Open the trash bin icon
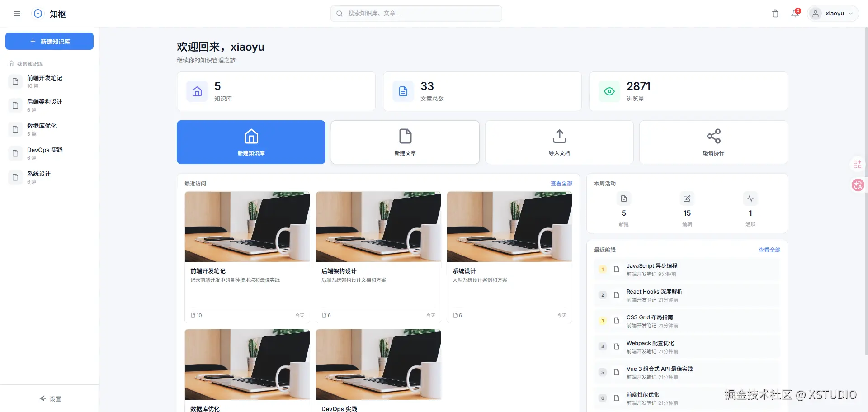Screen dimensions: 868x412 [x=775, y=14]
